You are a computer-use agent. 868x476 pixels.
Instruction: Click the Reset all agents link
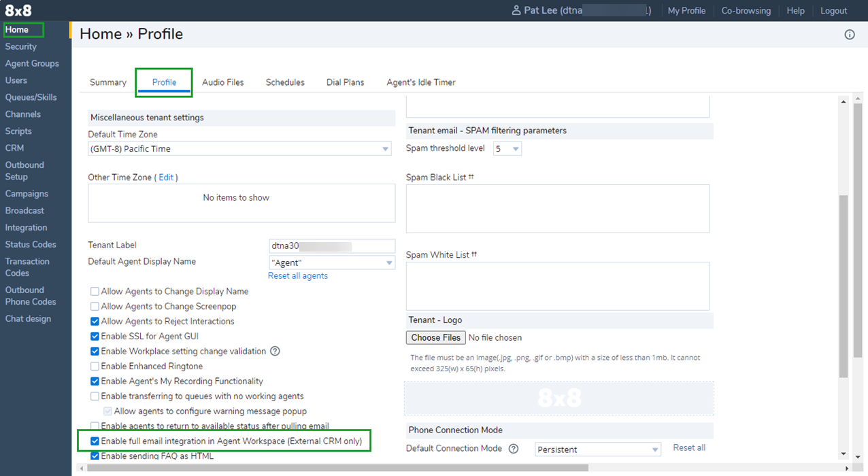pos(297,275)
